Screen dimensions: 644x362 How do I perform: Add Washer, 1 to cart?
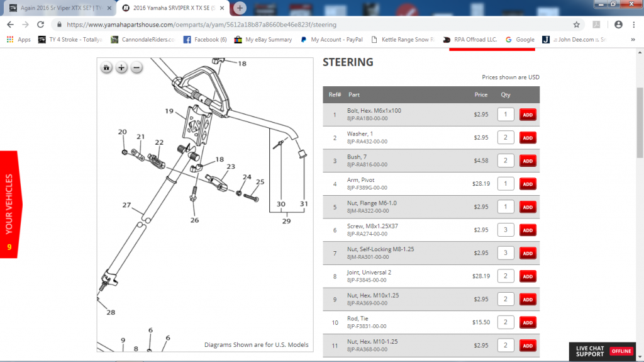coord(528,138)
